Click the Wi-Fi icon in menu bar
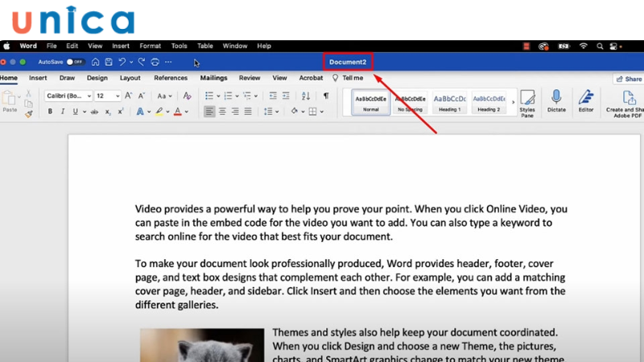644x362 pixels. point(583,46)
